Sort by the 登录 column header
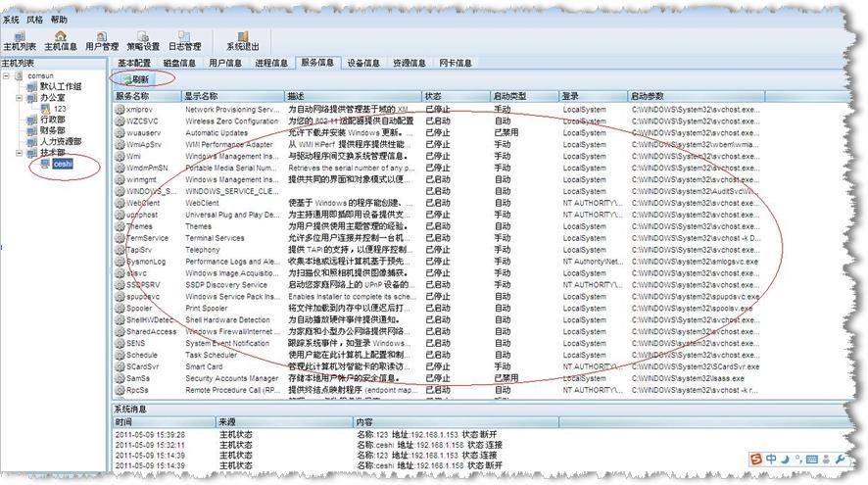 coord(593,96)
